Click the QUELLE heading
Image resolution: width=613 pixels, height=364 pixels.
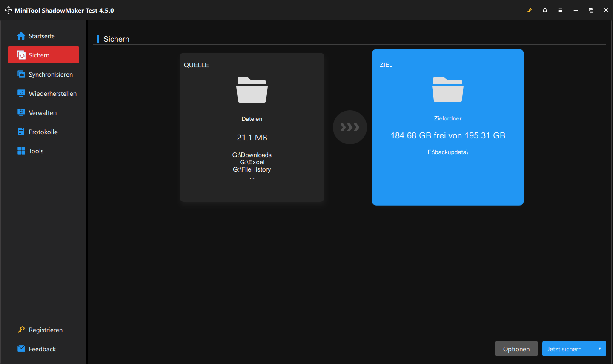pos(196,65)
